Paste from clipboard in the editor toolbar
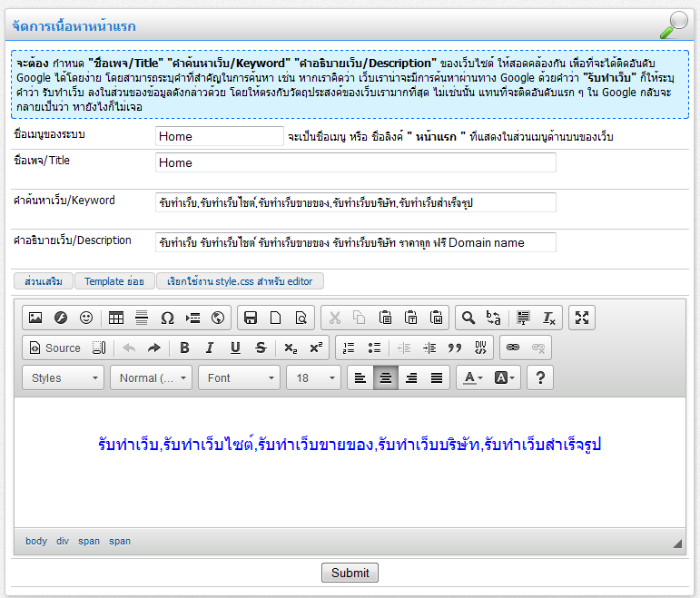The image size is (700, 598). pos(385,318)
